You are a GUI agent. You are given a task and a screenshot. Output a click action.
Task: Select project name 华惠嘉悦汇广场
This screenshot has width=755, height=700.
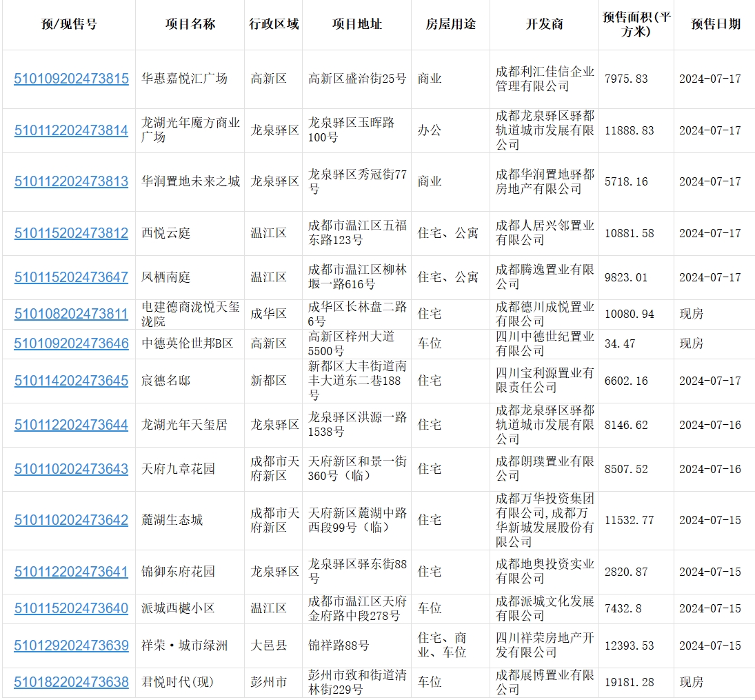[184, 79]
